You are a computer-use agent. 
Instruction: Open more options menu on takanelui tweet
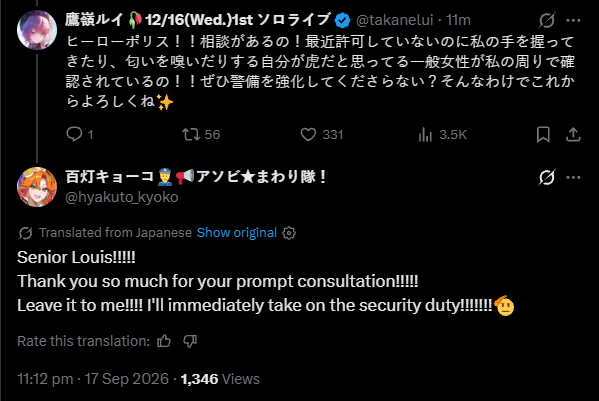click(573, 20)
